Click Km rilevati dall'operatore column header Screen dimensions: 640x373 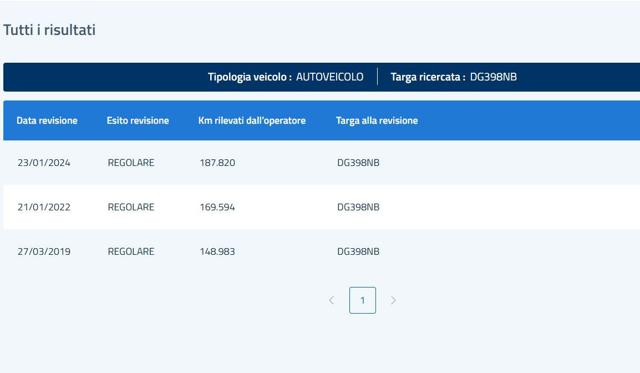click(x=252, y=121)
